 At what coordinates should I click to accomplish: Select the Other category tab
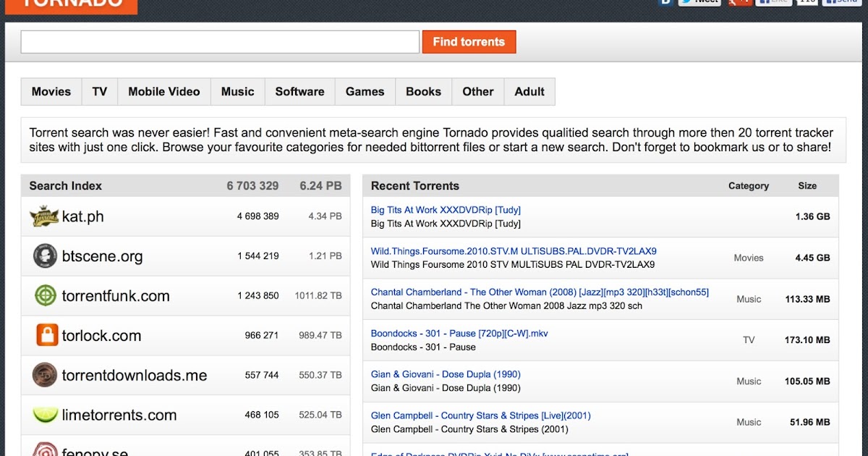pos(478,92)
